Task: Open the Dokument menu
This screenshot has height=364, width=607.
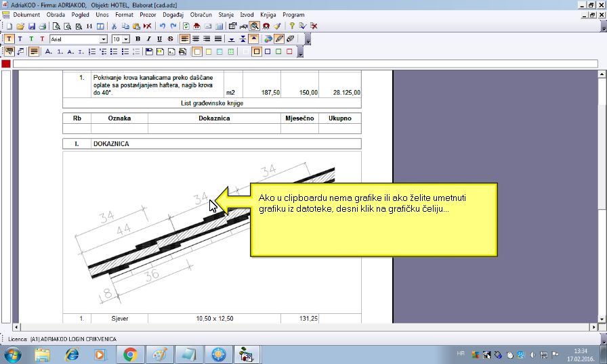Action: pyautogui.click(x=26, y=15)
